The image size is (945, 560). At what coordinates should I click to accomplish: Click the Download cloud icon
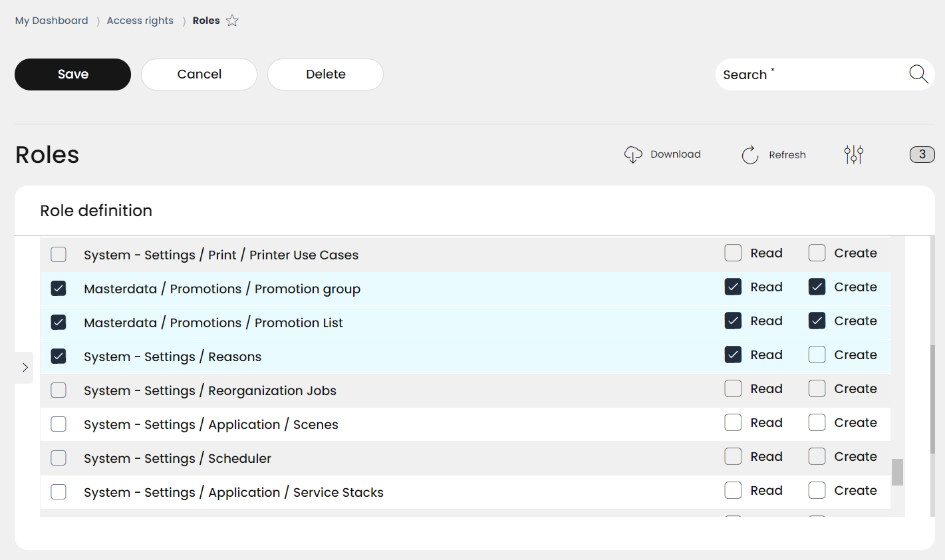[633, 155]
